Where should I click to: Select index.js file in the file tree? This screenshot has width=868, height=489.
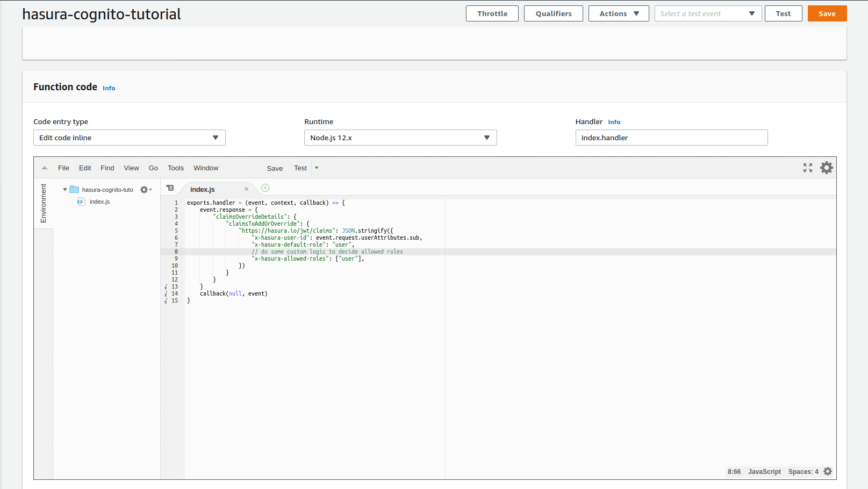click(x=99, y=202)
